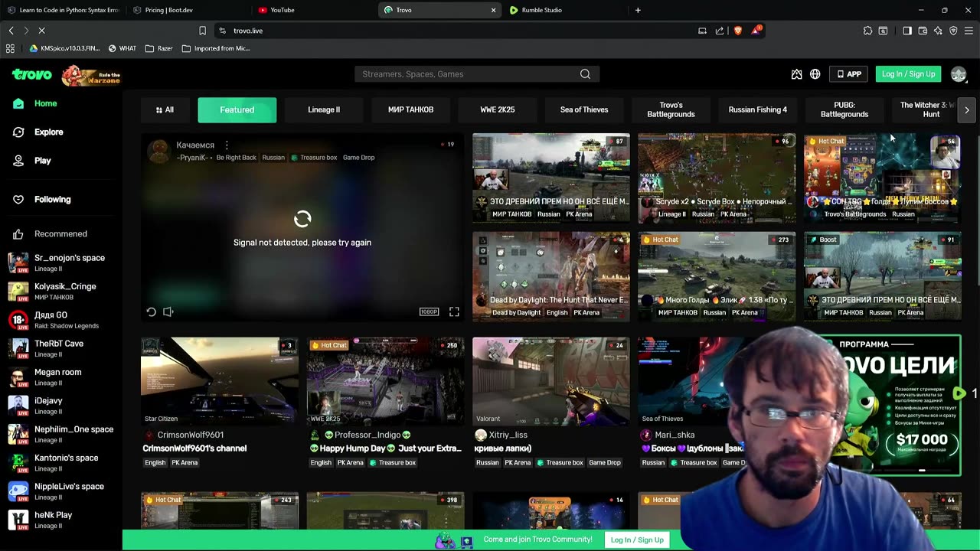Image resolution: width=980 pixels, height=551 pixels.
Task: Open CrimsonWolf9601 Star Citizen stream thumbnail
Action: [220, 381]
